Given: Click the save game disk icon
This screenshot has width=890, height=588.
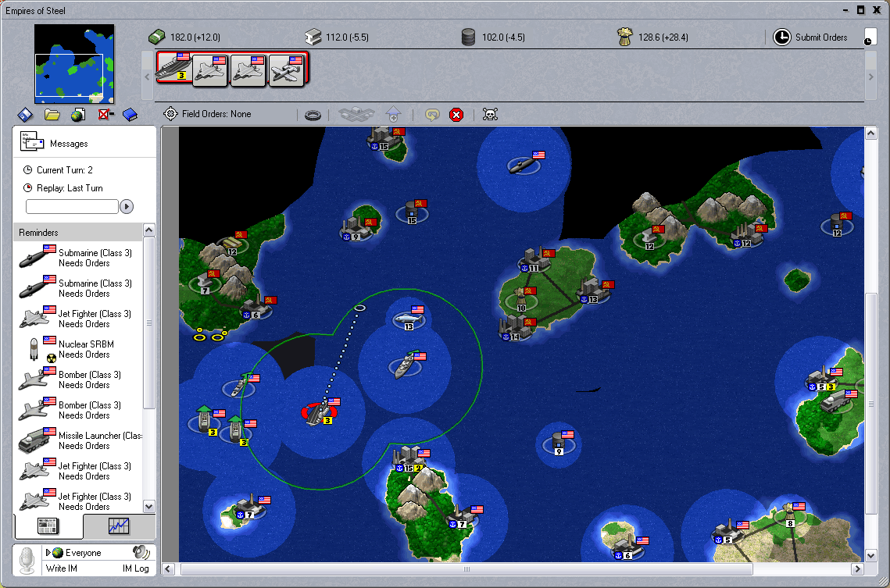Looking at the screenshot, I should (x=26, y=115).
